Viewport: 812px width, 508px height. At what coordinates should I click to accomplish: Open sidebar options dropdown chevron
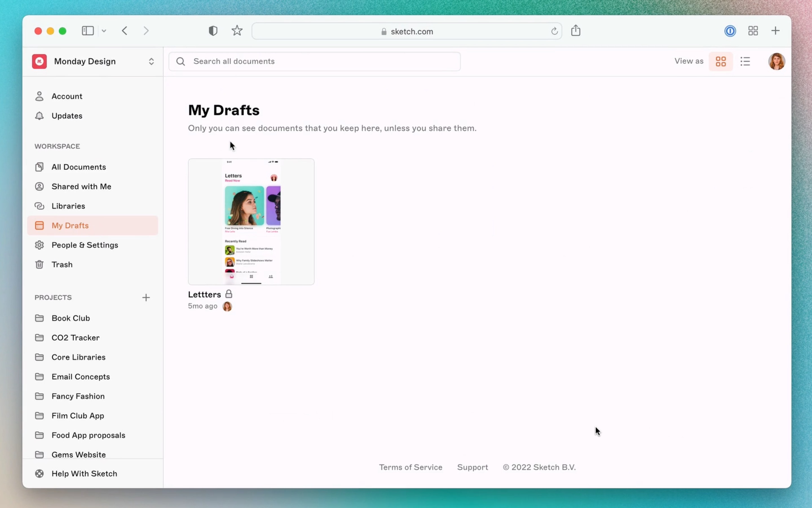(x=104, y=31)
